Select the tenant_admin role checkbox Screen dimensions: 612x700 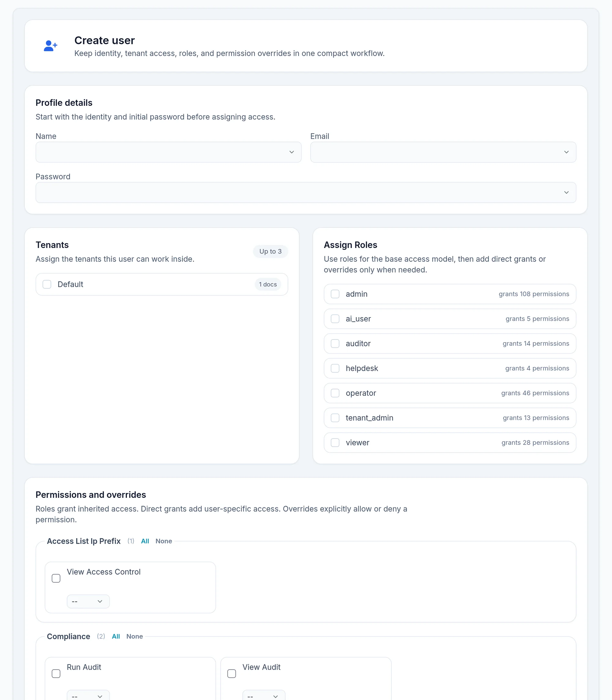[335, 418]
